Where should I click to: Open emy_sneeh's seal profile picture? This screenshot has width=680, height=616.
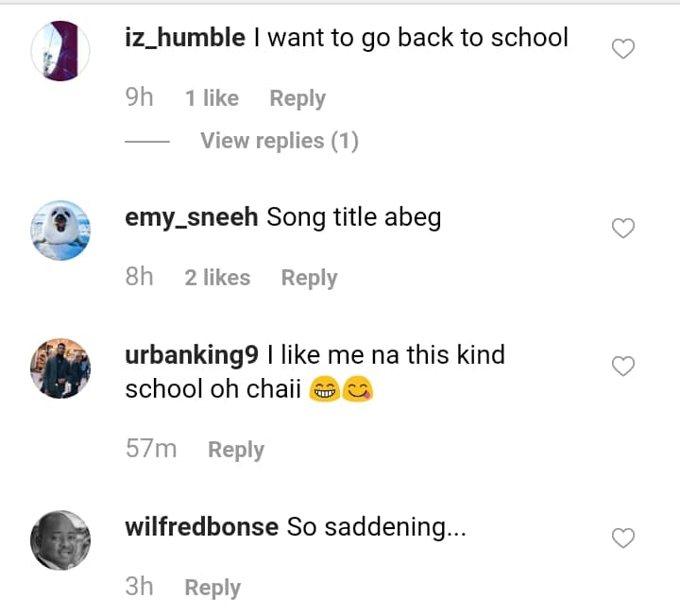(x=60, y=231)
